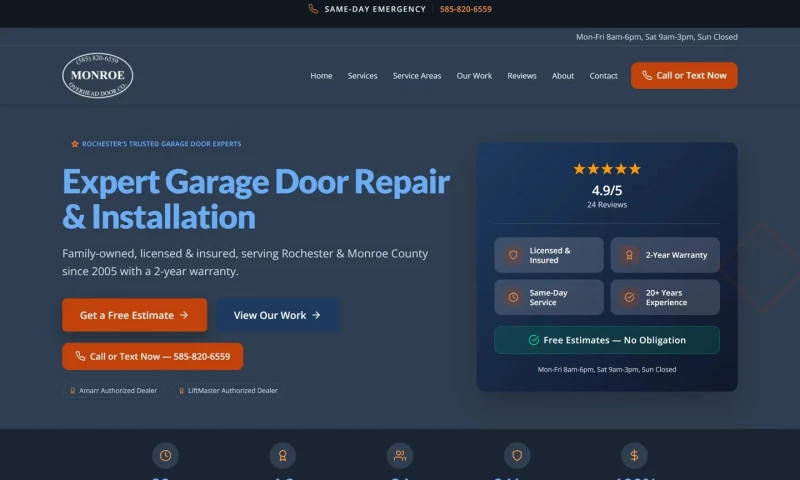Click View Our Work button
This screenshot has width=800, height=480.
click(x=278, y=315)
